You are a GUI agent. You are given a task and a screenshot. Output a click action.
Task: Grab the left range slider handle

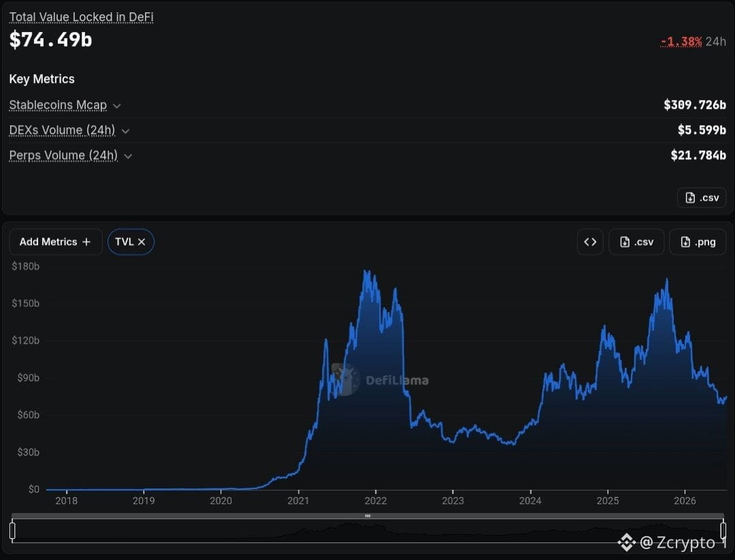(12, 531)
